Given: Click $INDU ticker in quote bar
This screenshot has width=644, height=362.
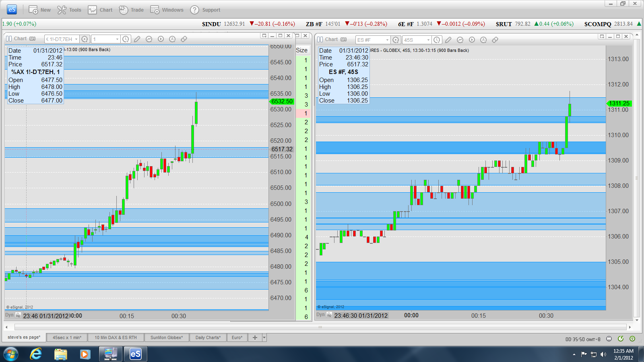Looking at the screenshot, I should click(x=211, y=24).
